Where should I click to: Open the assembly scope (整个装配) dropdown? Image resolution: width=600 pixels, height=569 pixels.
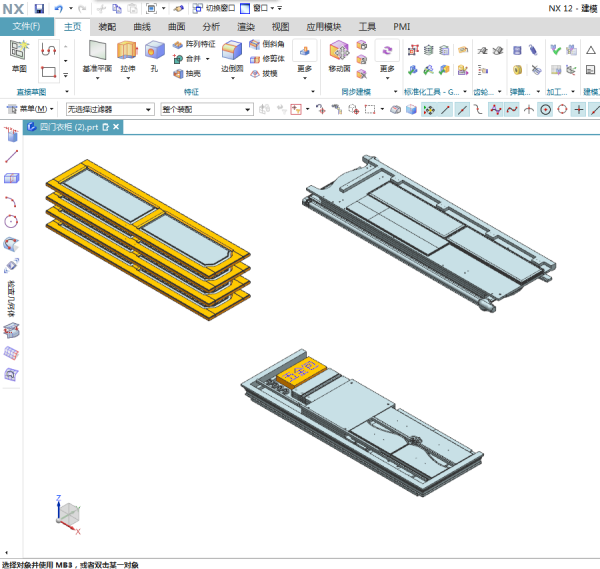click(205, 109)
